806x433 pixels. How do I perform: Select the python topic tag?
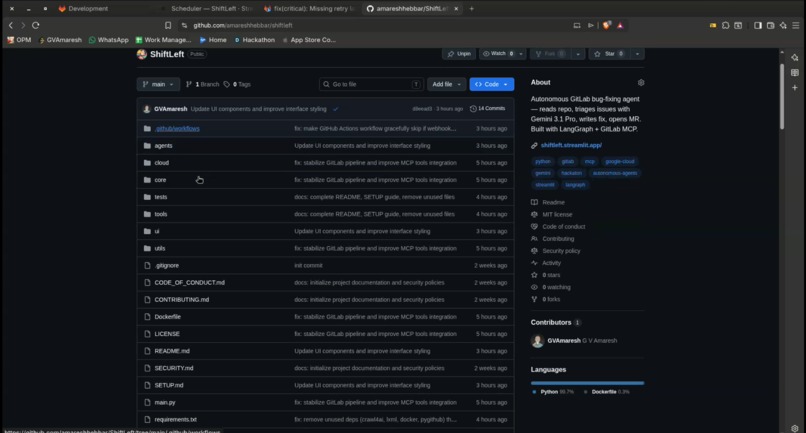pyautogui.click(x=543, y=161)
